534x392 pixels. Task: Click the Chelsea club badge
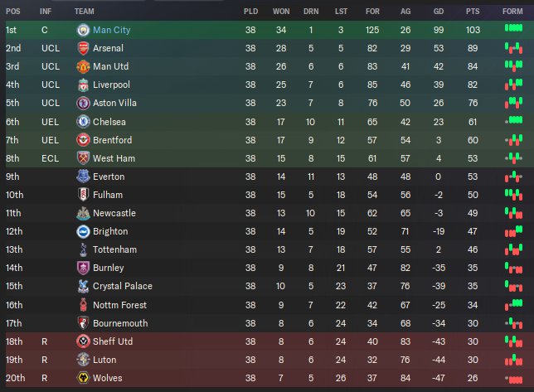point(83,122)
